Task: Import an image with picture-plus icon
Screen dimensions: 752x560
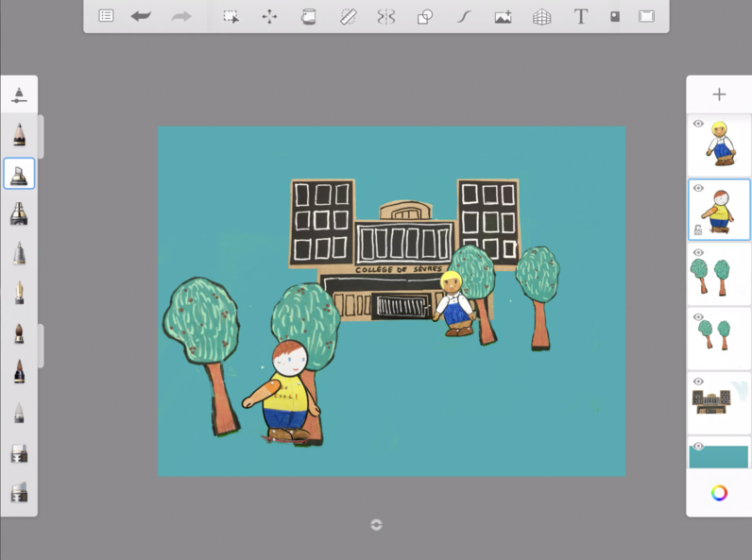Action: pos(503,17)
